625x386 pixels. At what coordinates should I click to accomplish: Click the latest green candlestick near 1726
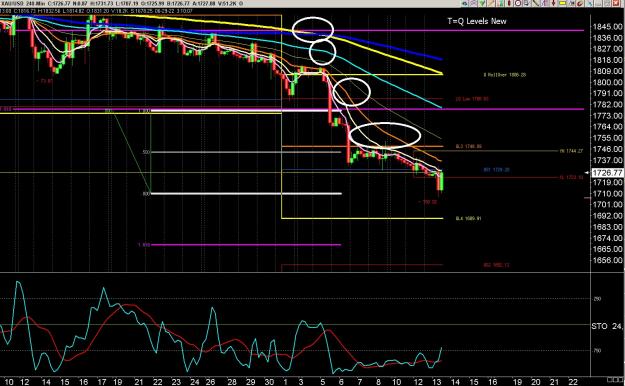pos(441,181)
